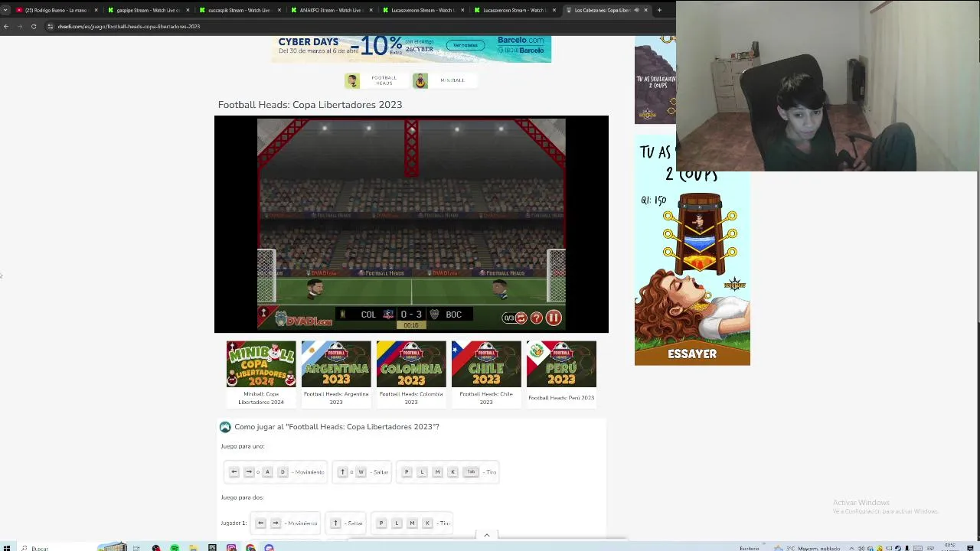The height and width of the screenshot is (551, 980).
Task: Open the Football Heads Colombia 2023 thumbnail
Action: click(411, 364)
